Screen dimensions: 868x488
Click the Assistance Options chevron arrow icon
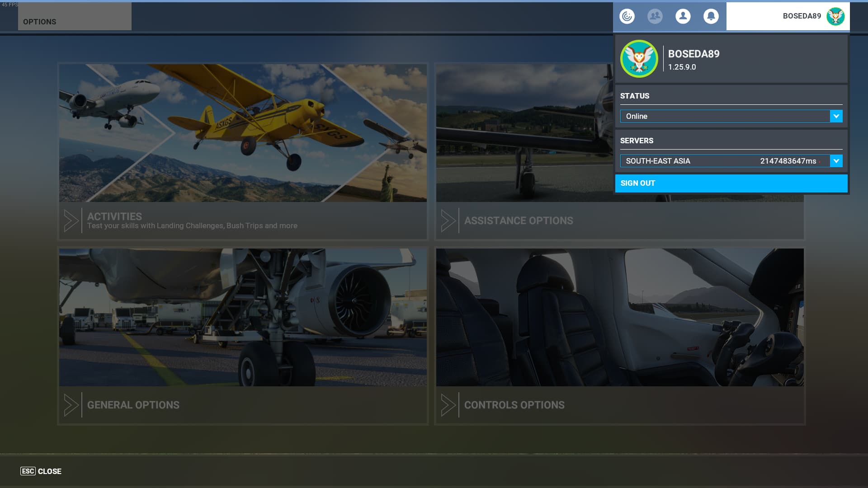coord(448,221)
